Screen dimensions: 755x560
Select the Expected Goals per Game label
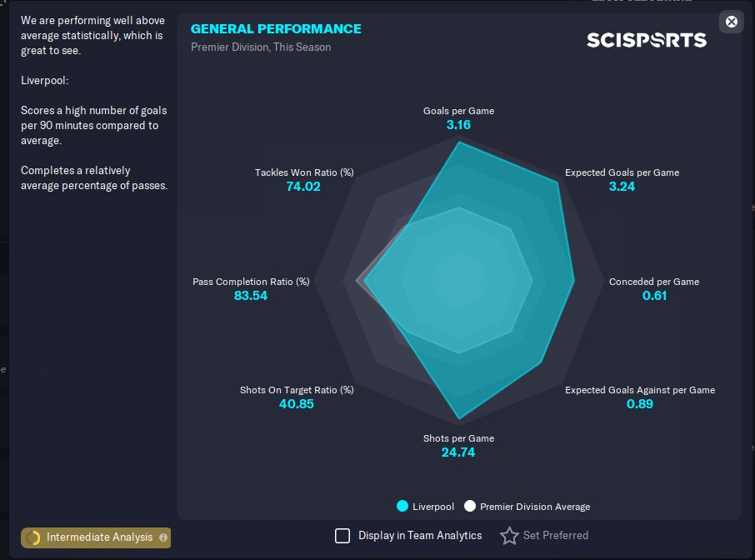coord(622,172)
